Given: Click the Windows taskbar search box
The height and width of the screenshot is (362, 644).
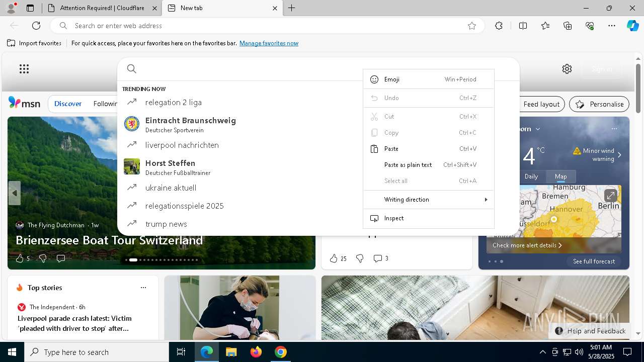Looking at the screenshot, I should pos(97,352).
